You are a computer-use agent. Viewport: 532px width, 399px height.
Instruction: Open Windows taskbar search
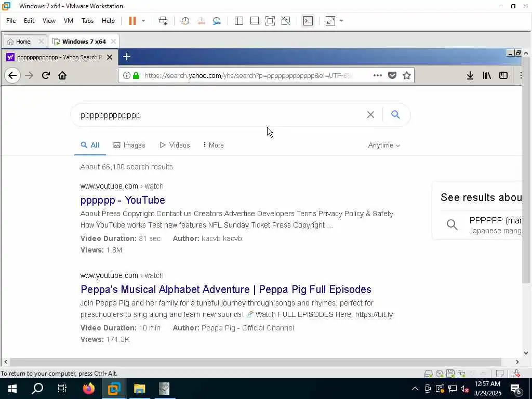37,389
